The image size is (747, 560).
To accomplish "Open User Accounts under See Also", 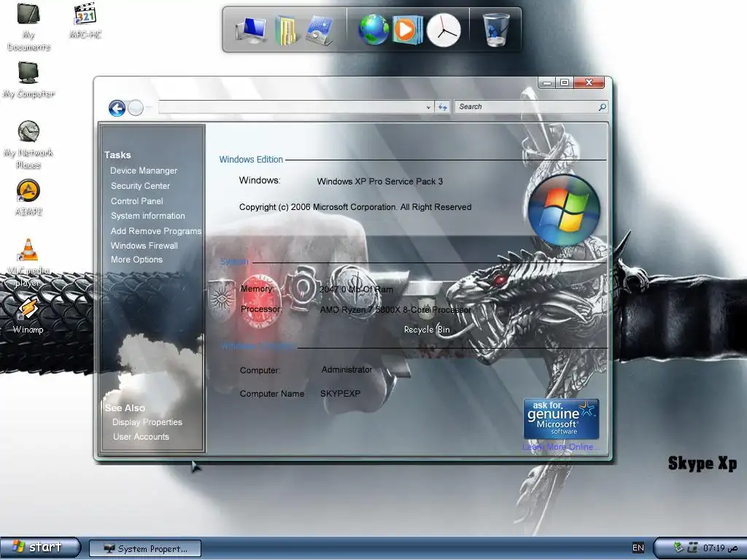I will [x=141, y=437].
